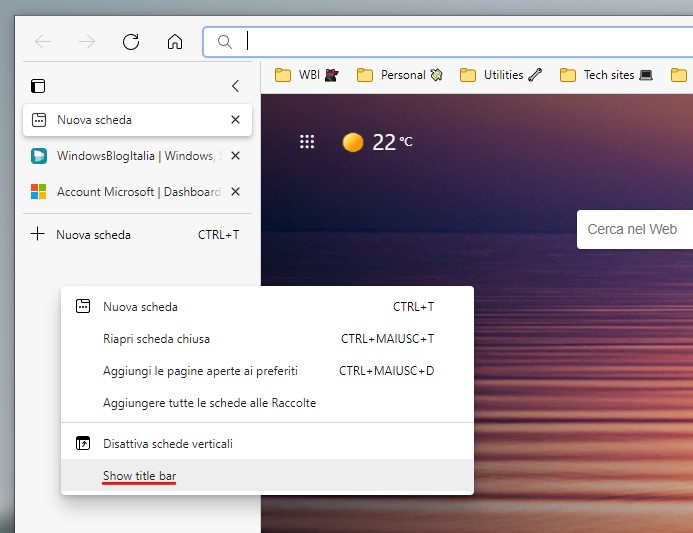This screenshot has width=693, height=533.
Task: Choose Riapri scheda chiusa
Action: pyautogui.click(x=267, y=339)
